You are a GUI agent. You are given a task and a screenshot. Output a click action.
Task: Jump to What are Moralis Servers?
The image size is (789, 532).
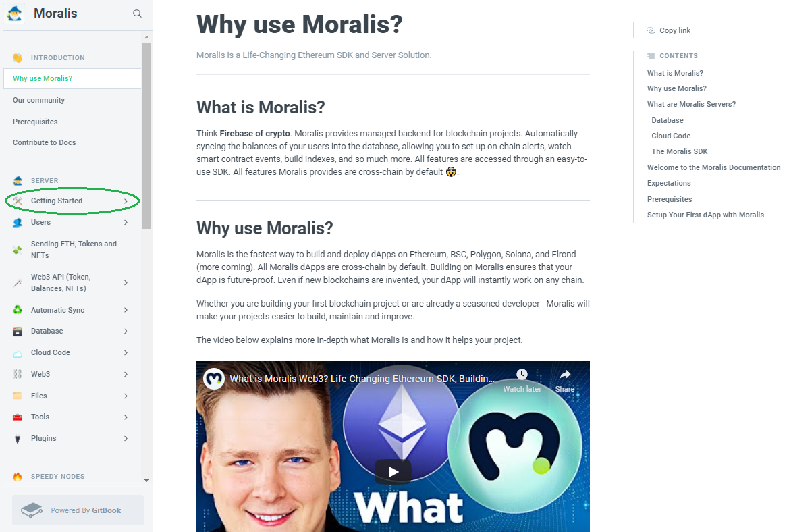click(691, 104)
